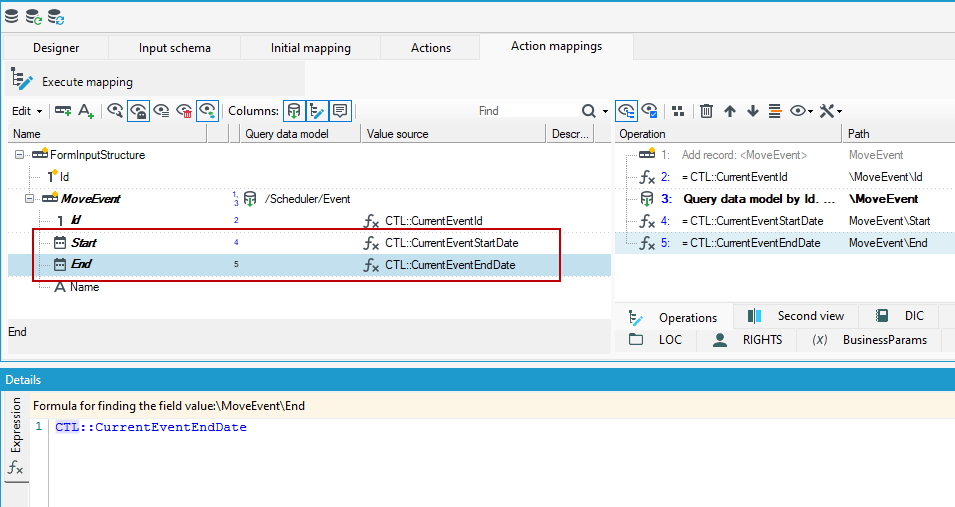The height and width of the screenshot is (507, 955).
Task: Open the eye visibility dropdown in operations toolbar
Action: point(802,111)
